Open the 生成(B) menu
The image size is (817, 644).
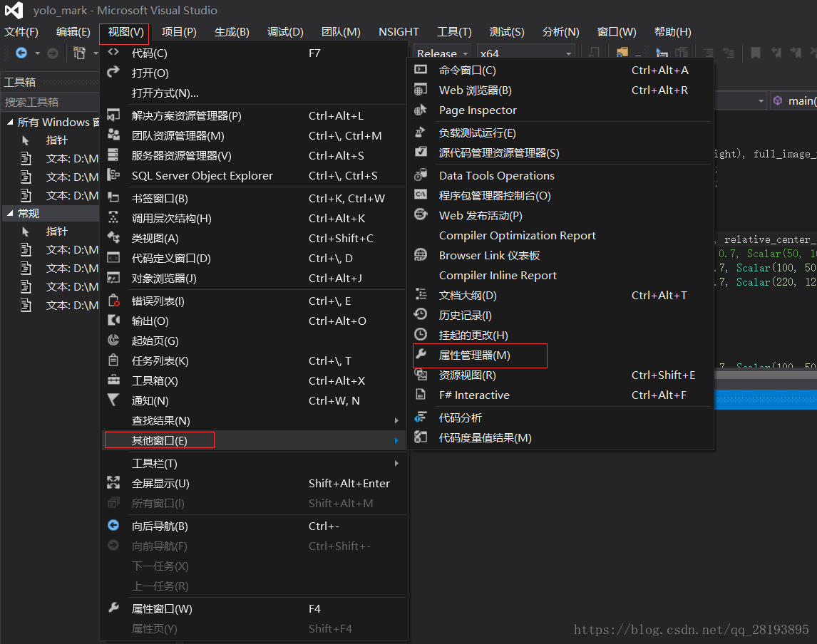232,32
